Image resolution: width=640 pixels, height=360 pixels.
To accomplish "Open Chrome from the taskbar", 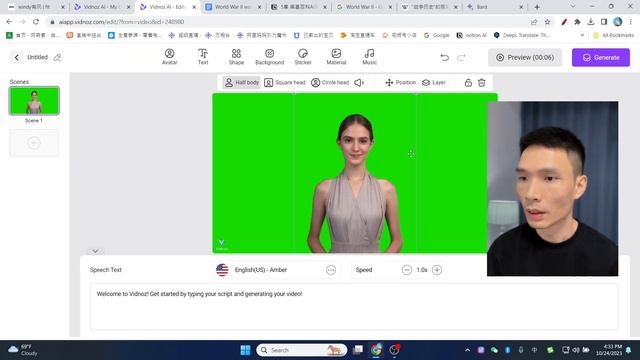I will pos(376,350).
